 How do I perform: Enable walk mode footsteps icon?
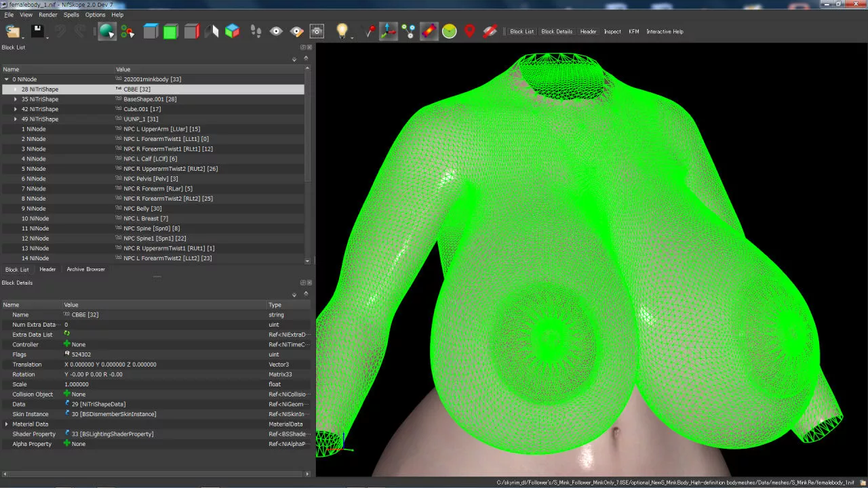(x=256, y=31)
